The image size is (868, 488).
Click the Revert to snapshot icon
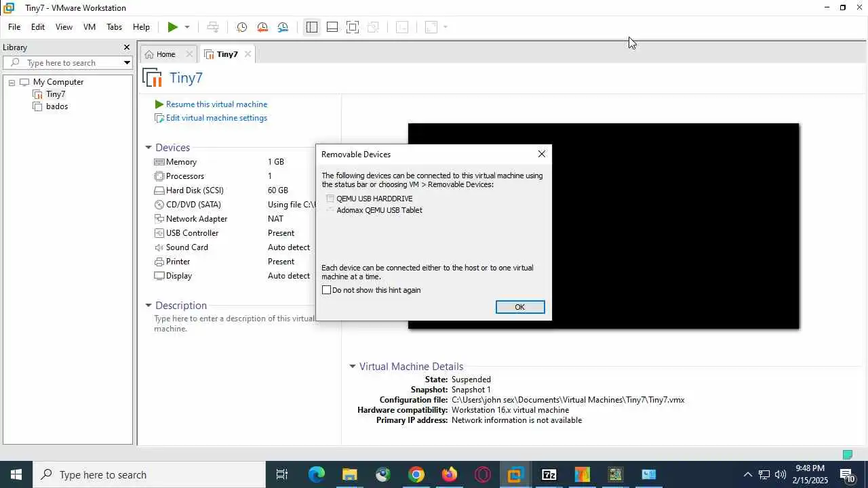[262, 27]
